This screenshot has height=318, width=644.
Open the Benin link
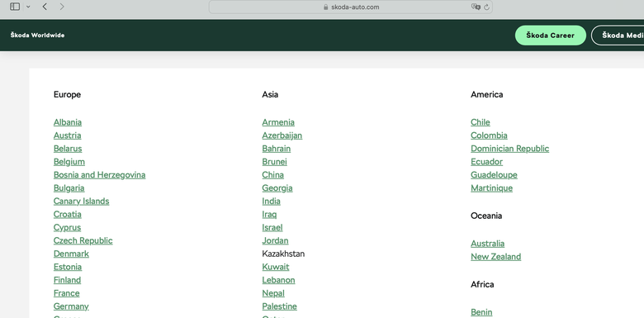click(x=481, y=312)
